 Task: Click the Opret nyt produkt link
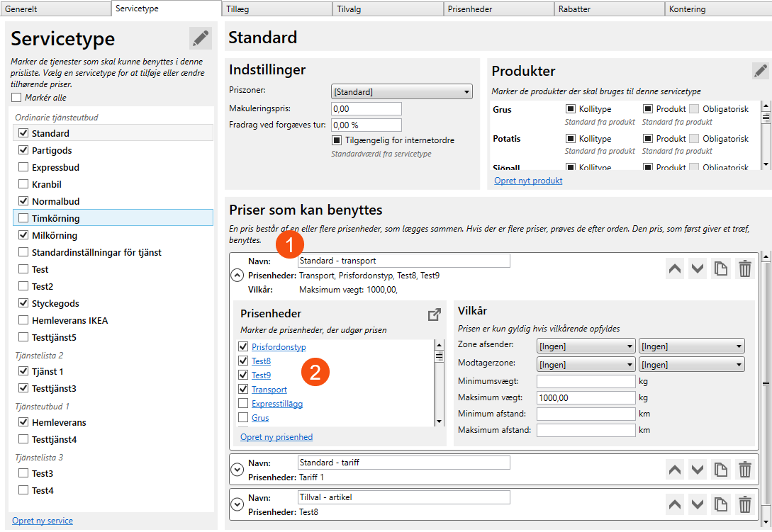pyautogui.click(x=528, y=181)
